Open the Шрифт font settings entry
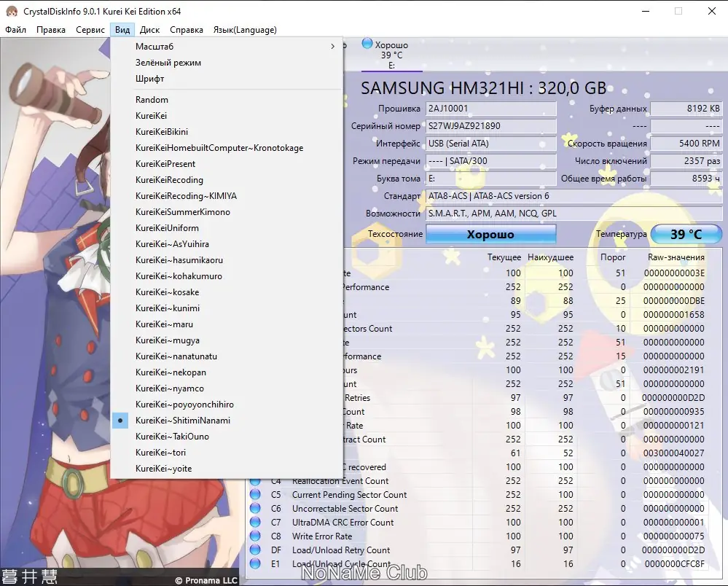The height and width of the screenshot is (586, 728). click(x=227, y=79)
